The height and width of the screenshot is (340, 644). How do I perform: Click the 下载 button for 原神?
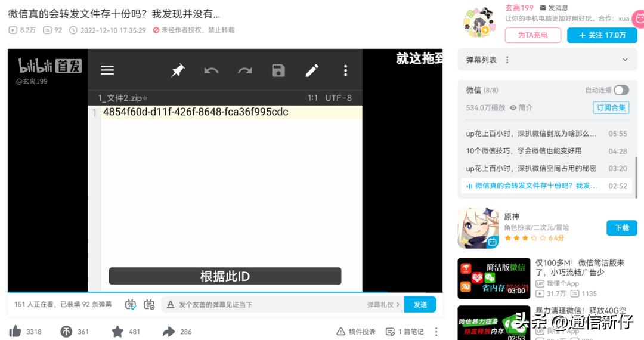click(622, 228)
